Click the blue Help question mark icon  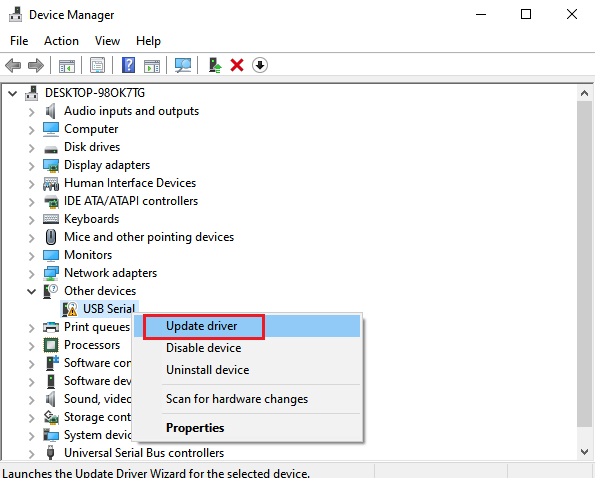click(x=129, y=65)
